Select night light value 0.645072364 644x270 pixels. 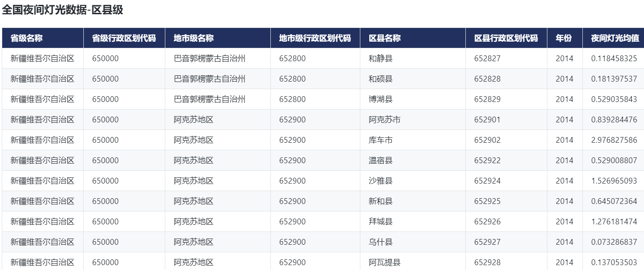coord(614,201)
